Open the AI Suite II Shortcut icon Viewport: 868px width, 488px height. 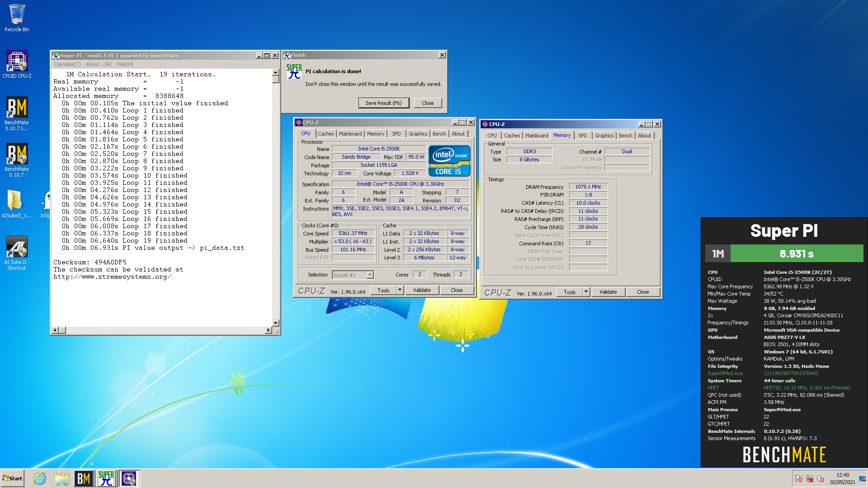[x=17, y=253]
